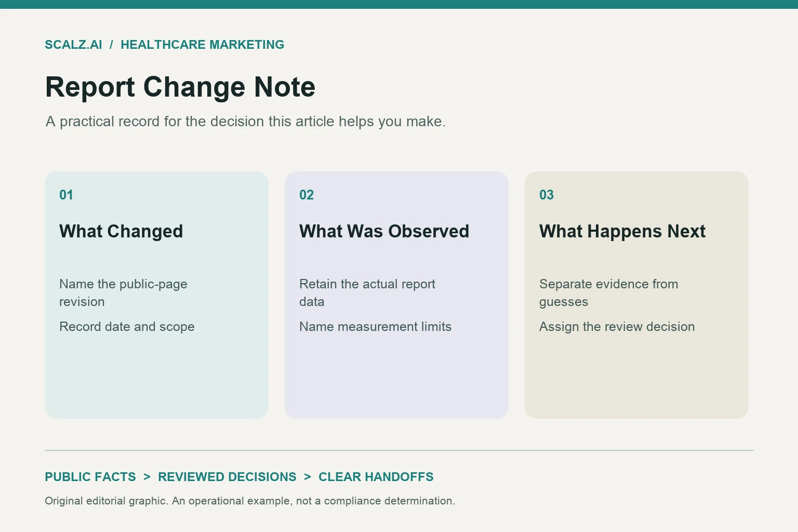Click 'Name measurement limits' line
Image resolution: width=798 pixels, height=532 pixels.
pos(375,327)
